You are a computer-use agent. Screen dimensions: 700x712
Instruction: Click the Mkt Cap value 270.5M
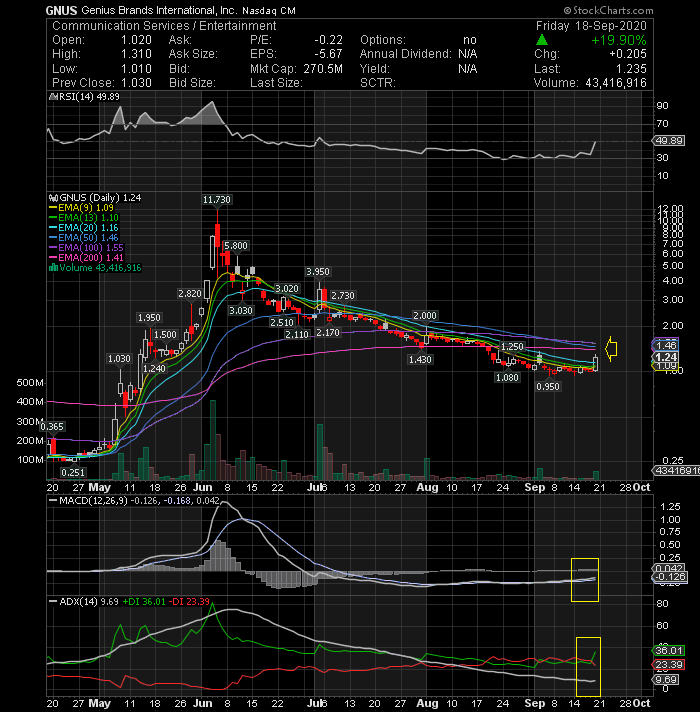(323, 69)
